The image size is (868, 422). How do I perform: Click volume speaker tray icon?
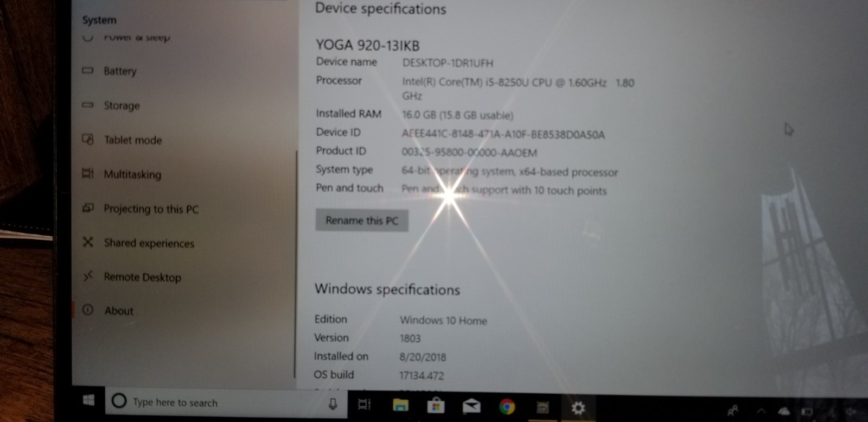(x=851, y=413)
